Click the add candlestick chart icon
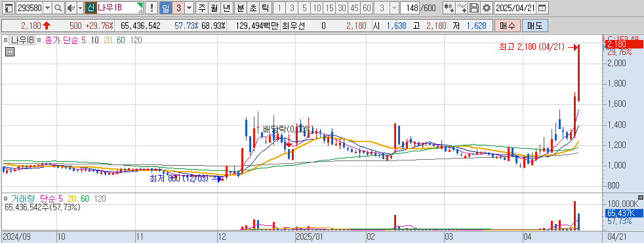 click(449, 7)
